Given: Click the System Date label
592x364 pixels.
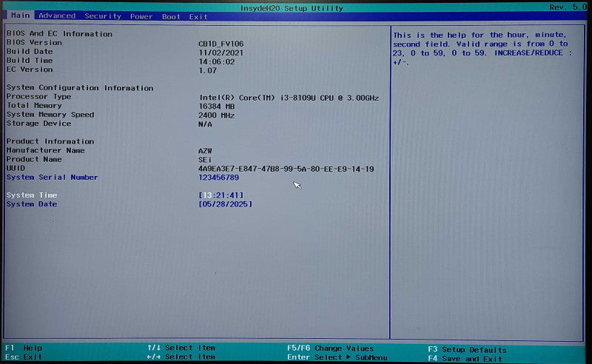Looking at the screenshot, I should pos(32,204).
